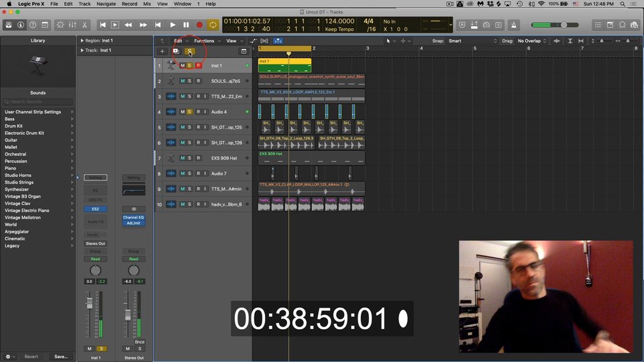Mute the Audio 4 track

(x=182, y=112)
